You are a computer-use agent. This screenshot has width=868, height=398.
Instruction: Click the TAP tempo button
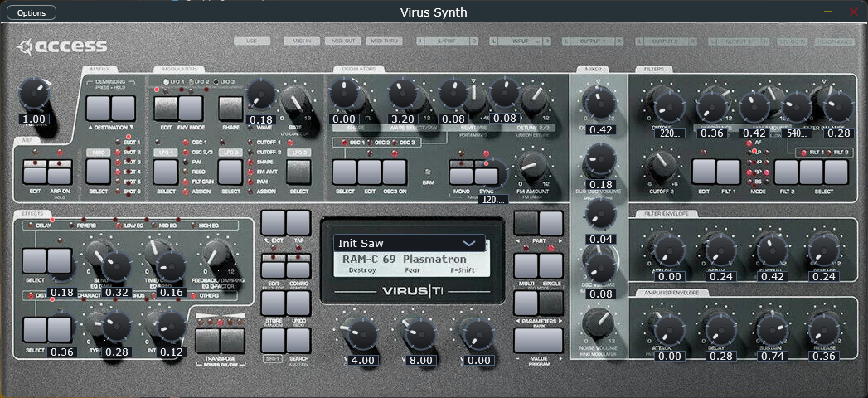(298, 222)
